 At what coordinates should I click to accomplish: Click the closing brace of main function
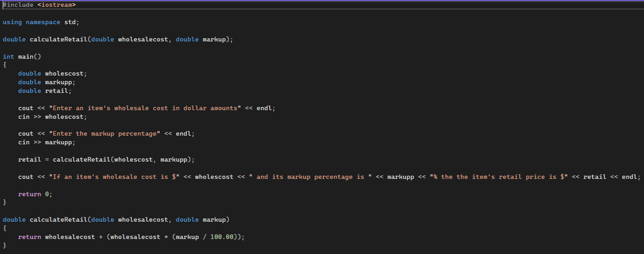click(x=5, y=202)
